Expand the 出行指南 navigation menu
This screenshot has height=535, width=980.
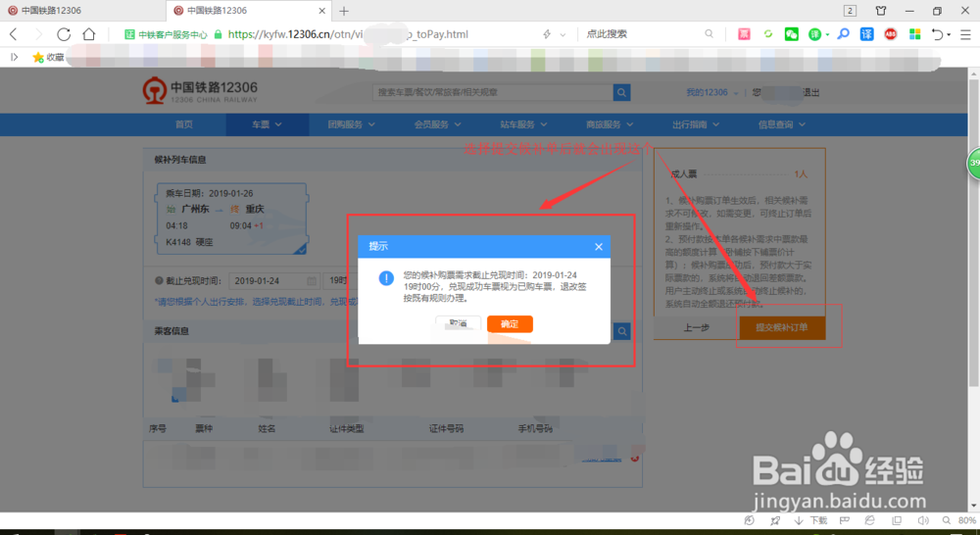pyautogui.click(x=696, y=124)
